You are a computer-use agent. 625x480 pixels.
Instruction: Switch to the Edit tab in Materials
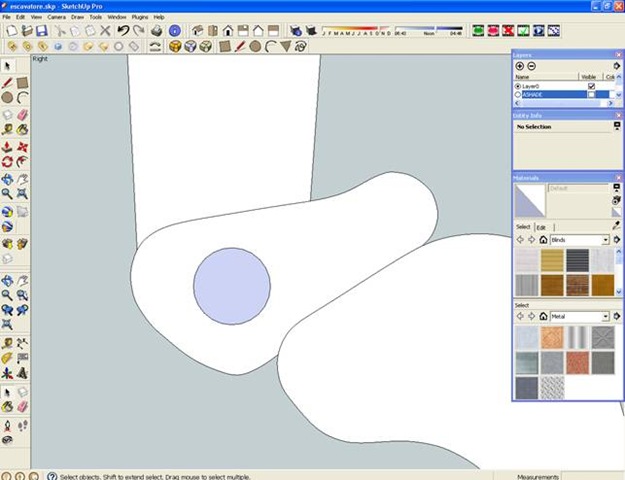[541, 227]
